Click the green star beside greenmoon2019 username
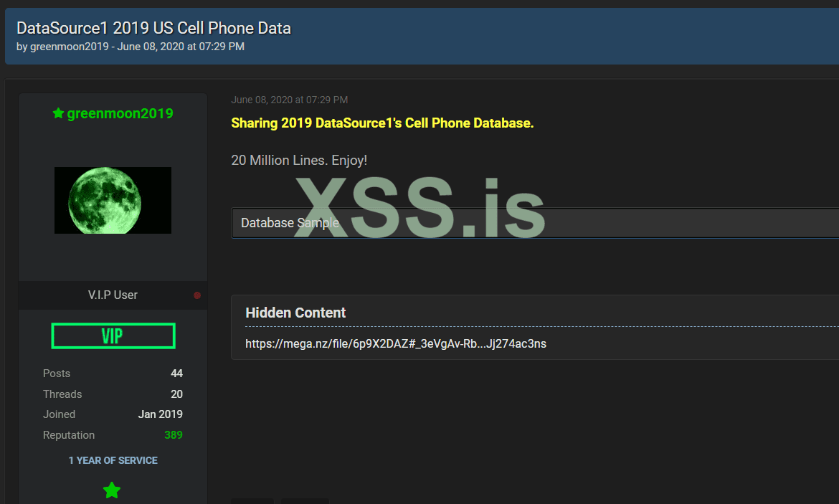The width and height of the screenshot is (839, 504). [x=58, y=113]
